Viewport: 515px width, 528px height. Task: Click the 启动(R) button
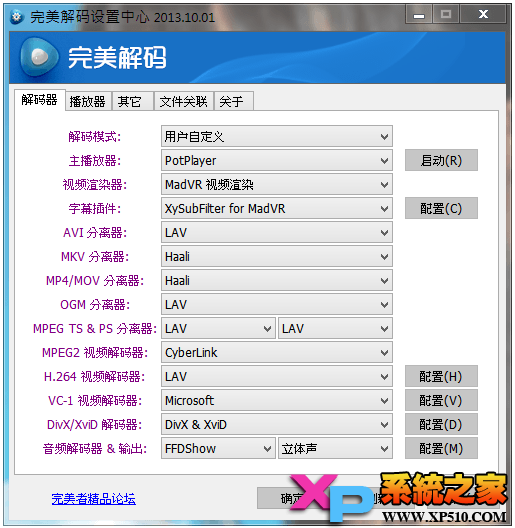(441, 160)
